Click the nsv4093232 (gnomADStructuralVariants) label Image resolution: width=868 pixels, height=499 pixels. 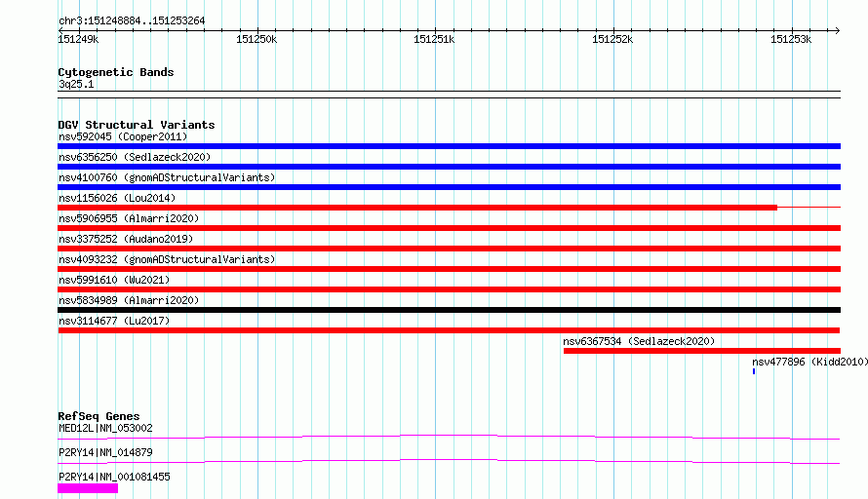click(x=167, y=259)
